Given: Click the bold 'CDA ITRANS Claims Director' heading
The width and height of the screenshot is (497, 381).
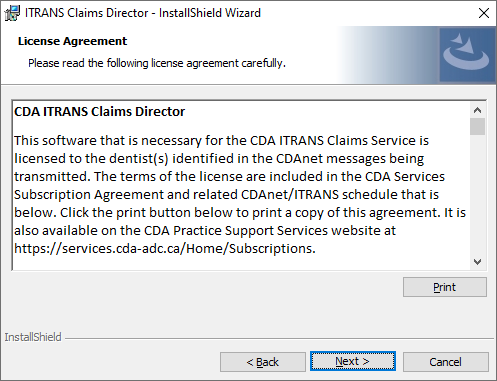Looking at the screenshot, I should click(x=99, y=112).
